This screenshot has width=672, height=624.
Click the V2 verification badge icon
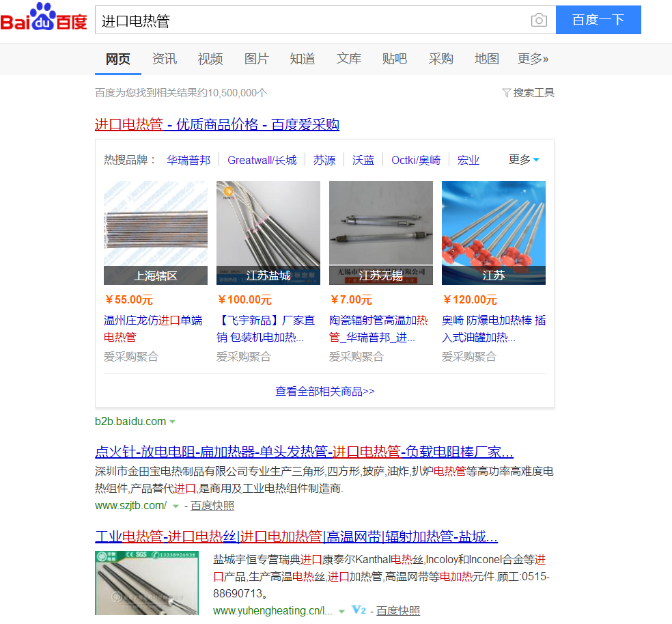359,610
